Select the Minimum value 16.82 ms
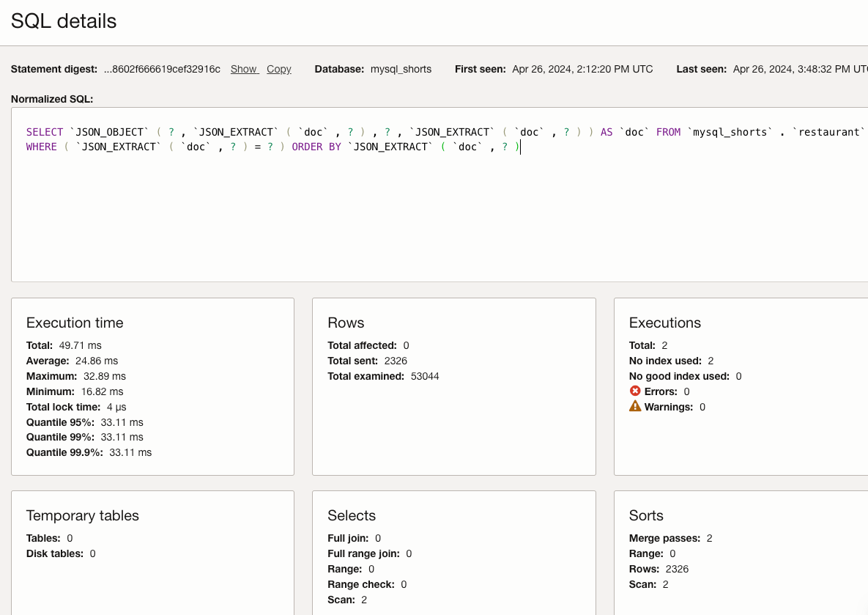The width and height of the screenshot is (868, 615). point(103,391)
